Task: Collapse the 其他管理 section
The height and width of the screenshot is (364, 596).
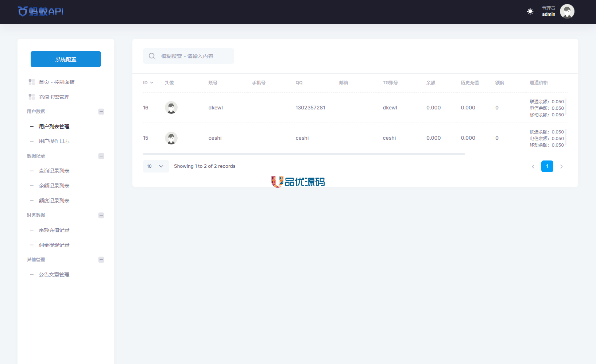Action: pyautogui.click(x=101, y=260)
